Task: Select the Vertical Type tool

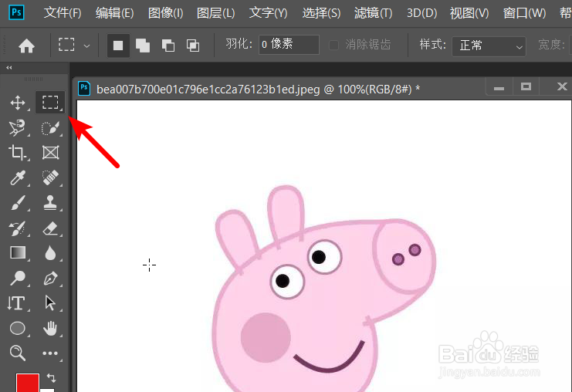Action: click(16, 303)
